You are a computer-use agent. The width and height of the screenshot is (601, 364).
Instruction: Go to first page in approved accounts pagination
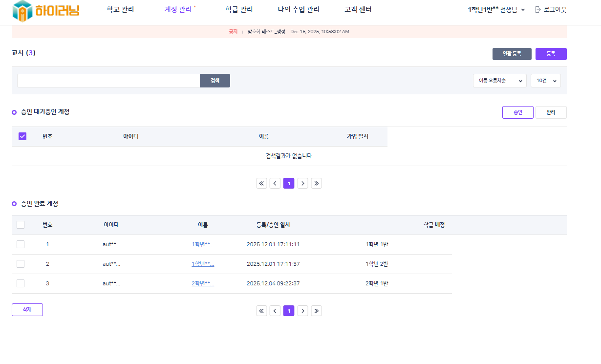[261, 311]
